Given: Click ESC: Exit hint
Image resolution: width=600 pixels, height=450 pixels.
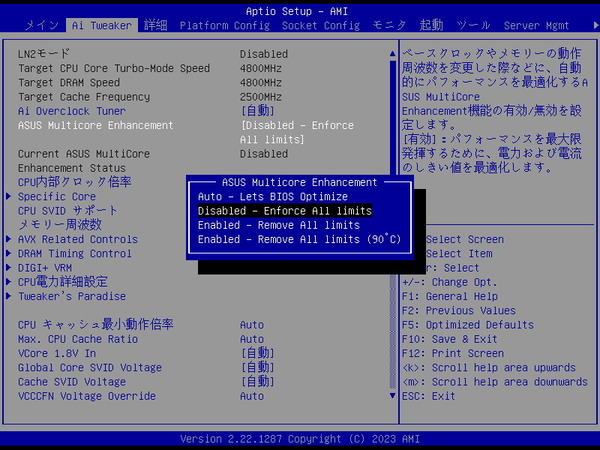Looking at the screenshot, I should [429, 396].
